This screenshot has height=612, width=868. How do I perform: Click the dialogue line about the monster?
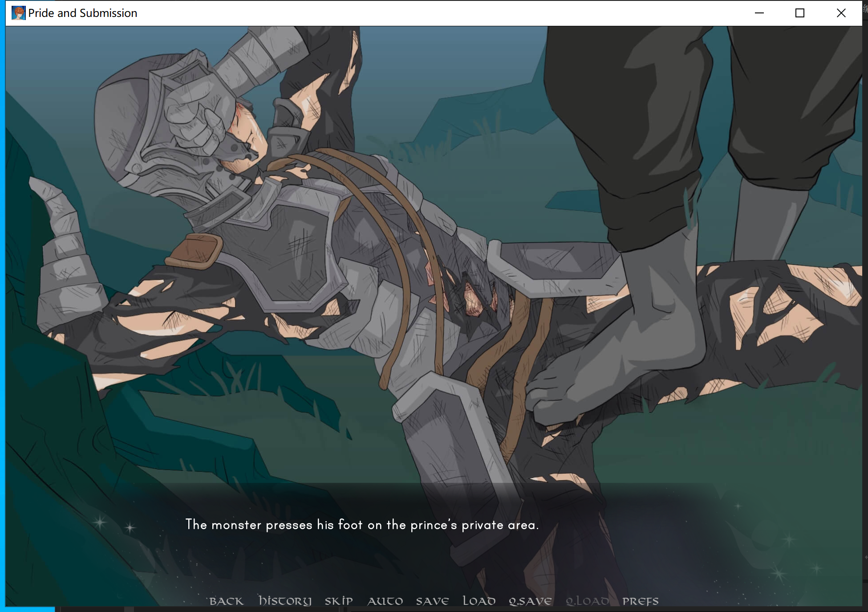(361, 525)
